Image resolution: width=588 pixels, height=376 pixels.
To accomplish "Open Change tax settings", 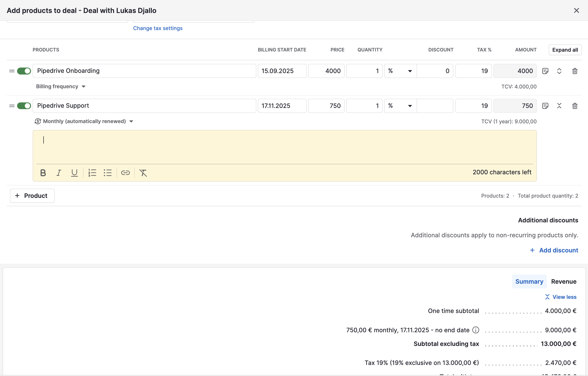I will [158, 28].
